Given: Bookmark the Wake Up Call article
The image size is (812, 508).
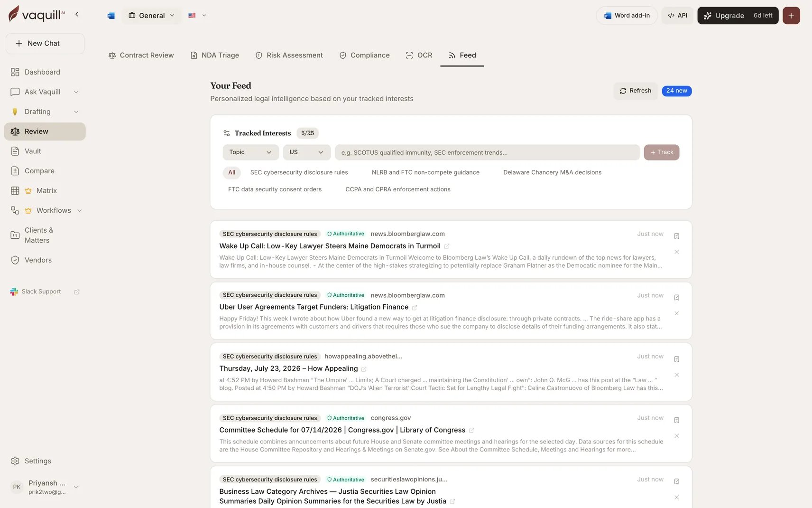Looking at the screenshot, I should tap(677, 236).
